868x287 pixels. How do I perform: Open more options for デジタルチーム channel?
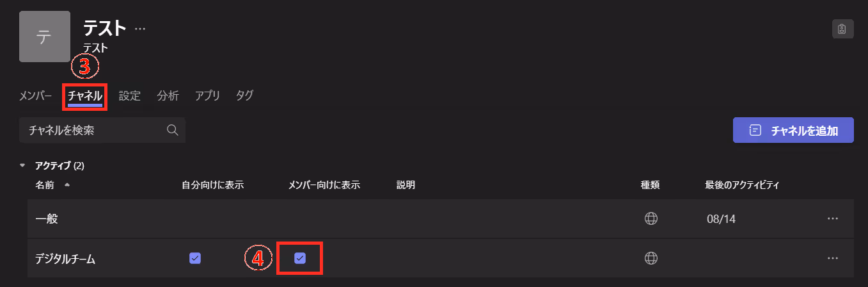832,258
